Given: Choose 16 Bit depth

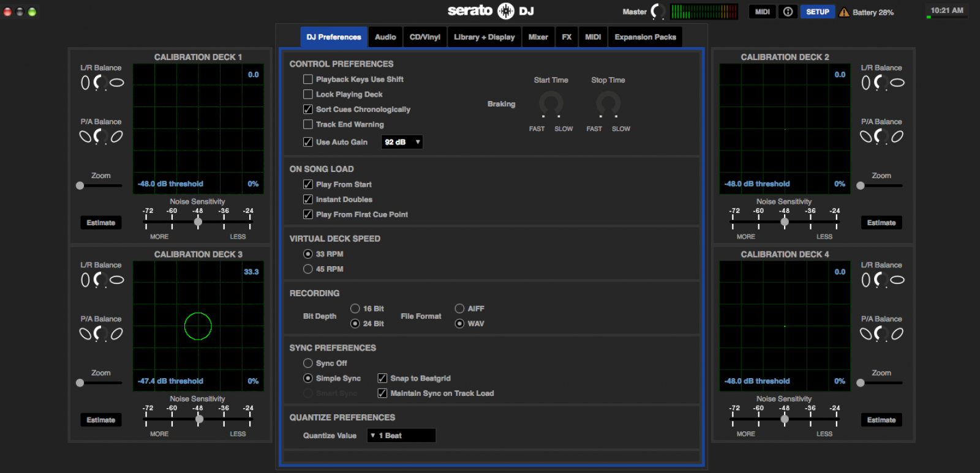Looking at the screenshot, I should point(355,309).
